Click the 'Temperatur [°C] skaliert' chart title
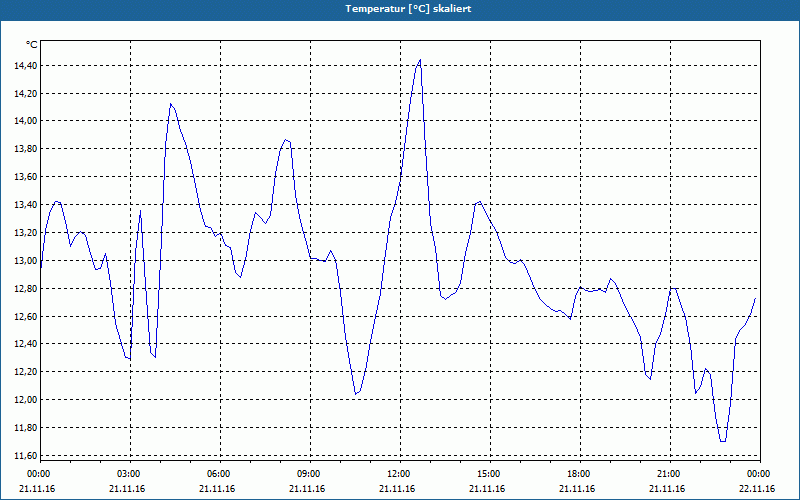This screenshot has width=800, height=500. pos(408,9)
